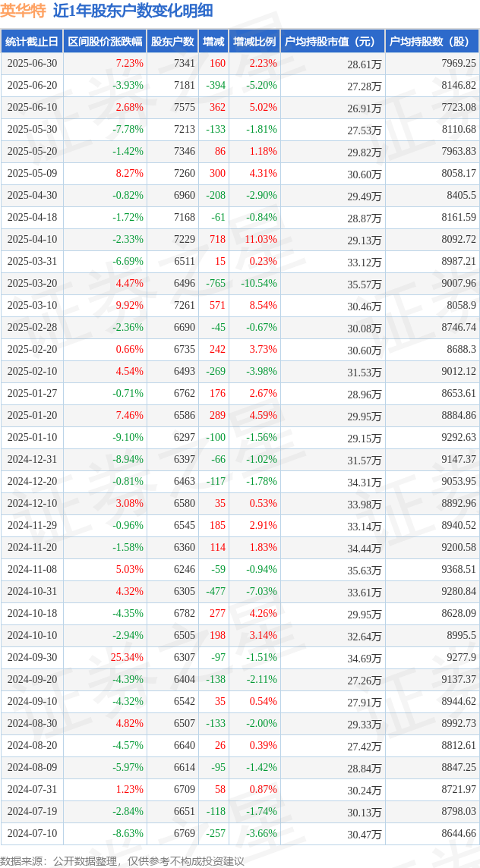Image resolution: width=480 pixels, height=868 pixels.
Task: Open the 英华特 stock name title
Action: (x=24, y=11)
